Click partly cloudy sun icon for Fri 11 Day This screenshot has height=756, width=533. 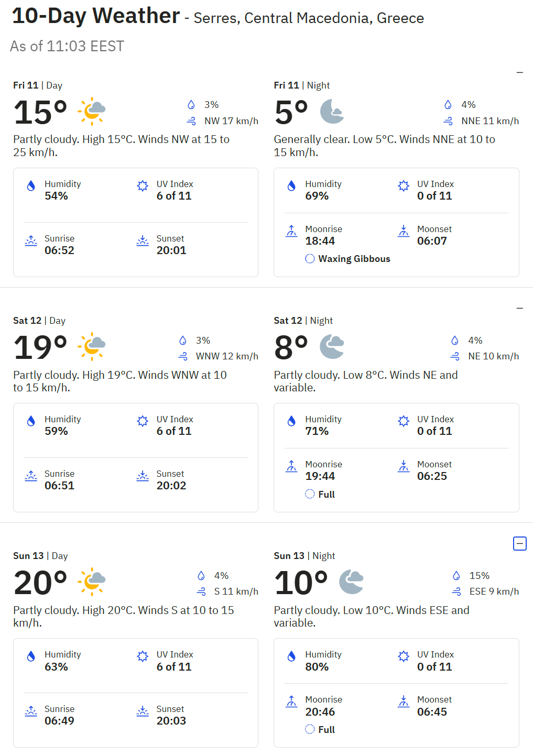click(x=92, y=111)
